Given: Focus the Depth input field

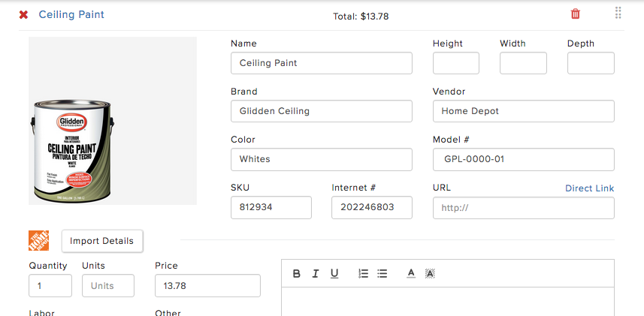Looking at the screenshot, I should pos(591,63).
